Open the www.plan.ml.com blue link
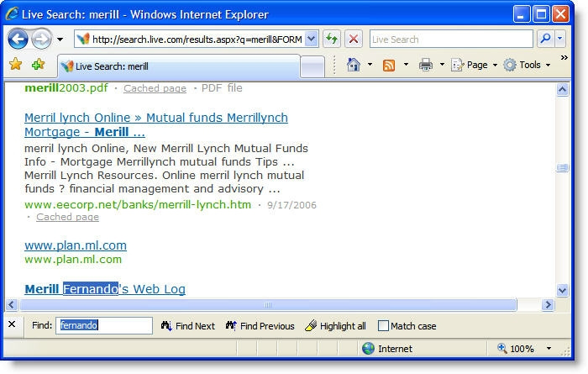This screenshot has height=374, width=588. 76,245
